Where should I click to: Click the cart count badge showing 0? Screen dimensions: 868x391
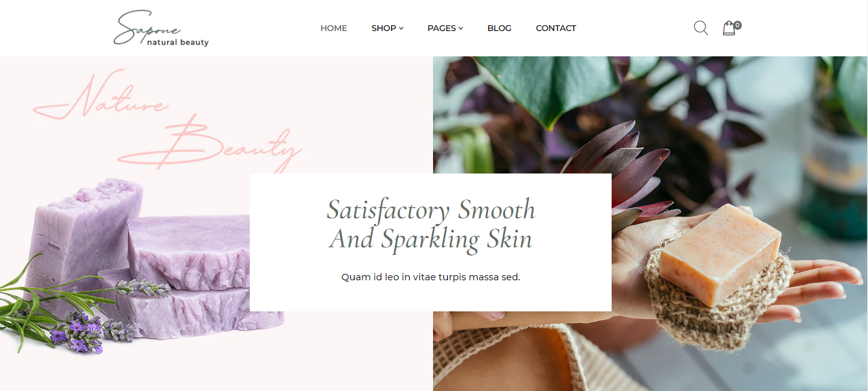point(737,25)
